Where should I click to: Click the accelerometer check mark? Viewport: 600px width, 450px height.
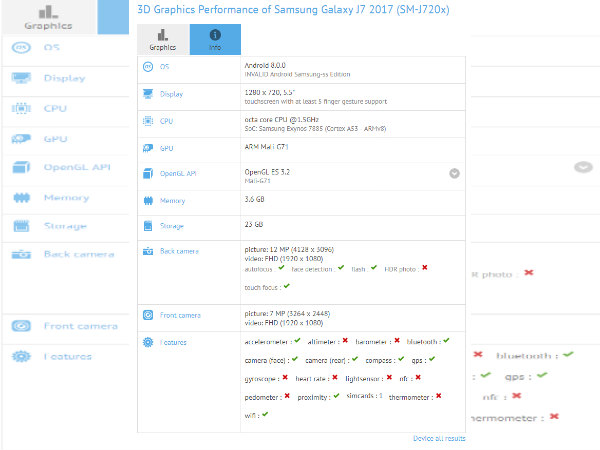(297, 340)
